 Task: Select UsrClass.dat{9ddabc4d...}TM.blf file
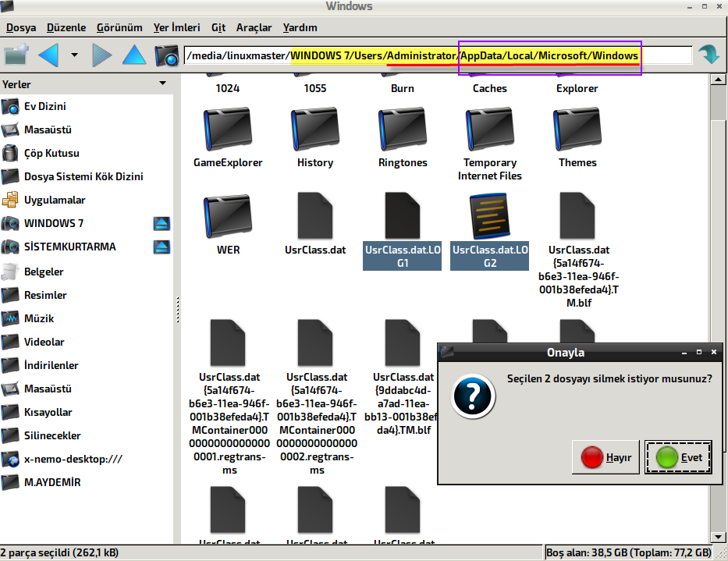[402, 343]
